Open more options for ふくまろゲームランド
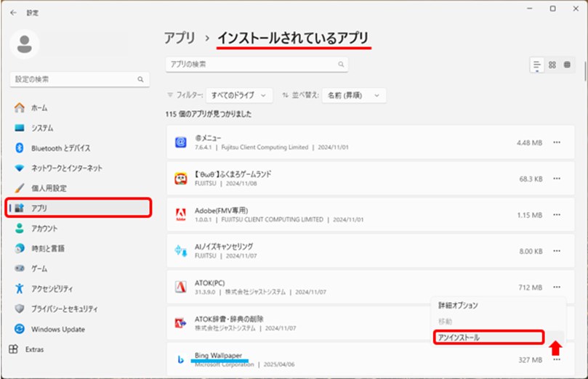 tap(557, 179)
